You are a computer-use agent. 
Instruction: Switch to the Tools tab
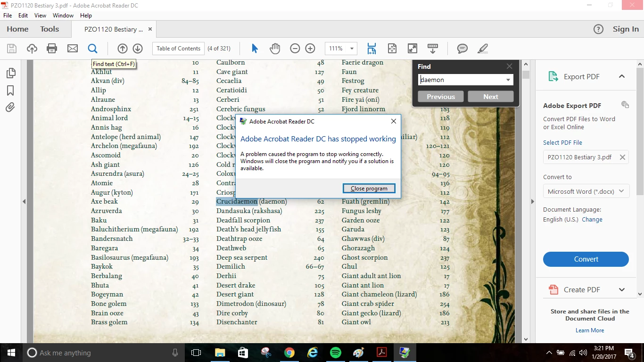click(50, 29)
